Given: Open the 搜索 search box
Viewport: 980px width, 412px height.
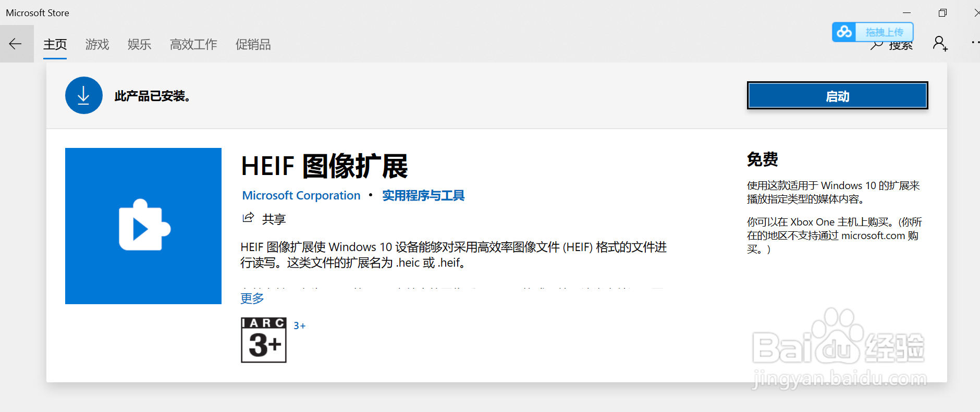Looking at the screenshot, I should click(x=891, y=46).
